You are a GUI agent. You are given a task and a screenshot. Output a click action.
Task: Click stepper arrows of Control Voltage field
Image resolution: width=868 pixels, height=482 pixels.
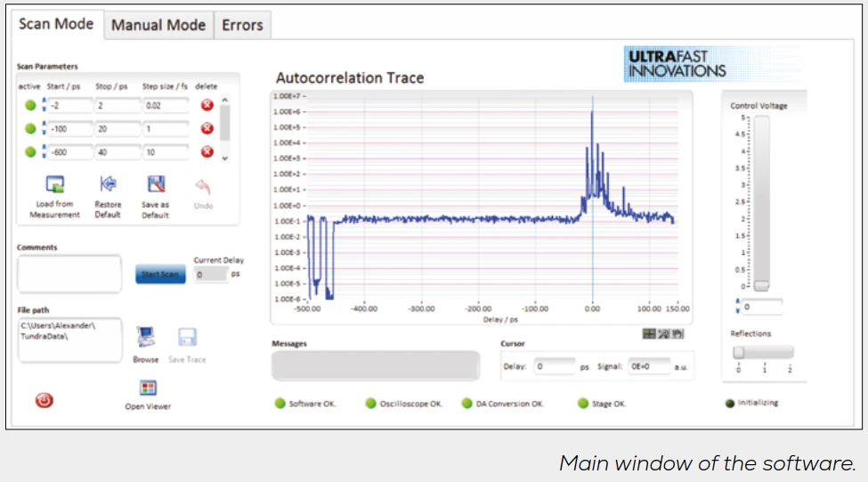(x=737, y=306)
